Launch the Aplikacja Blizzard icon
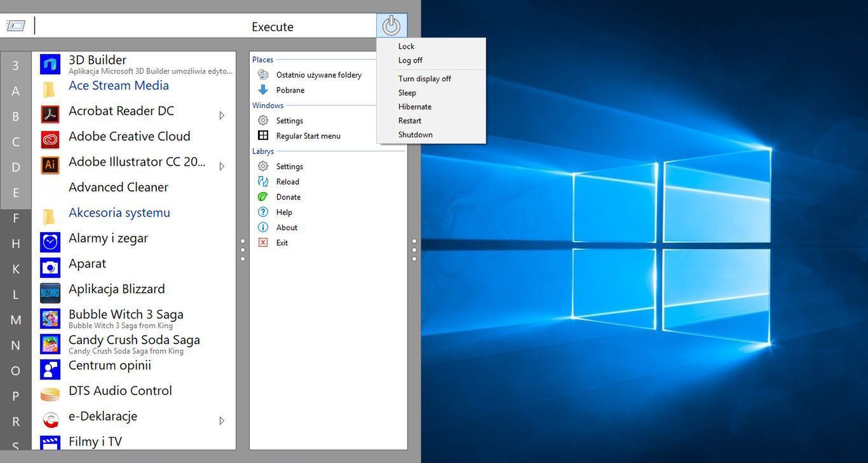Image resolution: width=868 pixels, height=463 pixels. point(50,293)
